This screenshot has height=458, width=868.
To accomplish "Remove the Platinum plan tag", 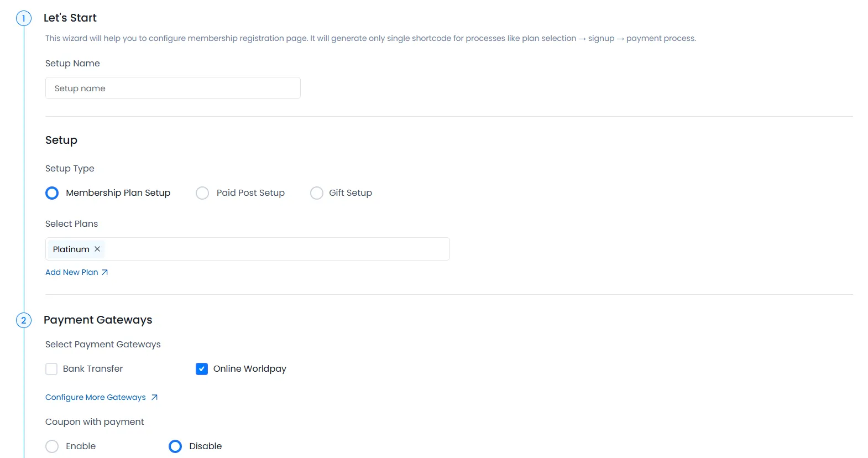I will (97, 249).
